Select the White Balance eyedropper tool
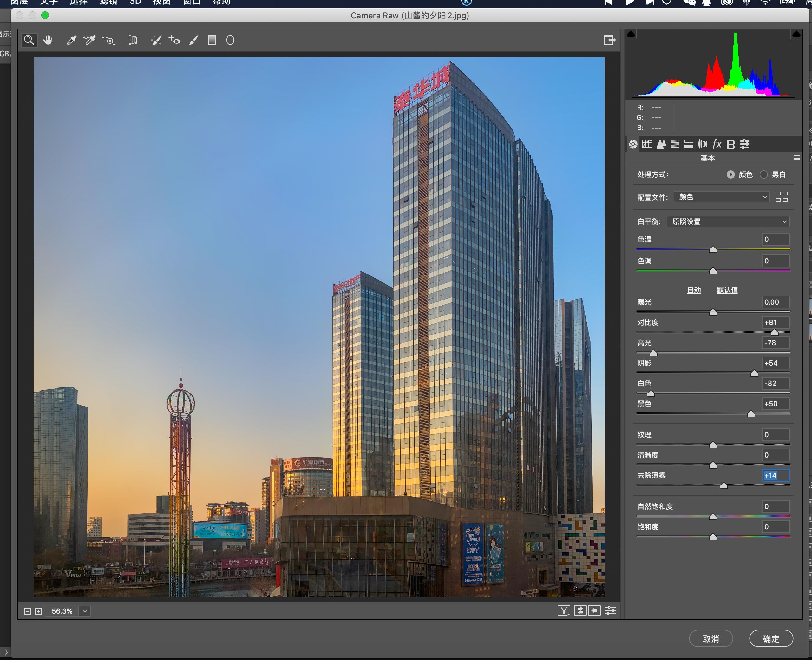The width and height of the screenshot is (812, 660). click(71, 40)
